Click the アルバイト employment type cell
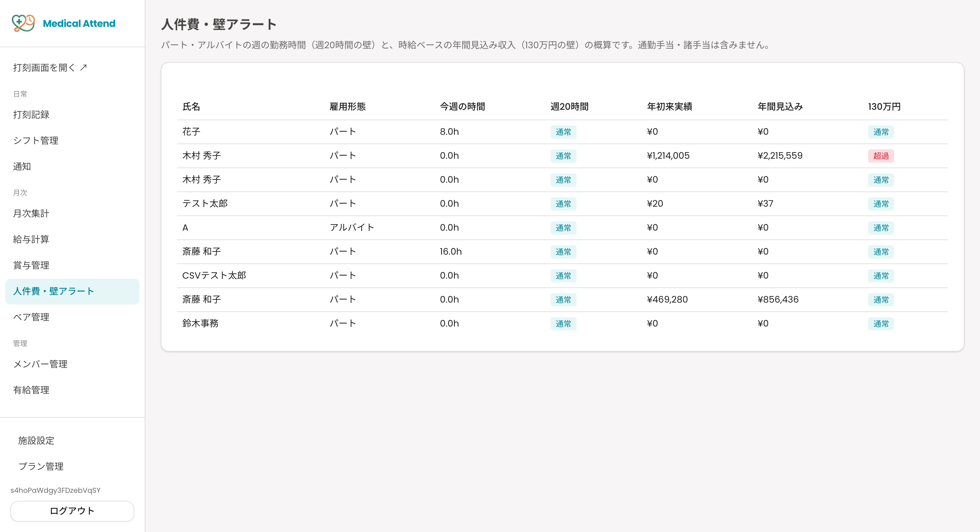The image size is (980, 532). coord(352,228)
